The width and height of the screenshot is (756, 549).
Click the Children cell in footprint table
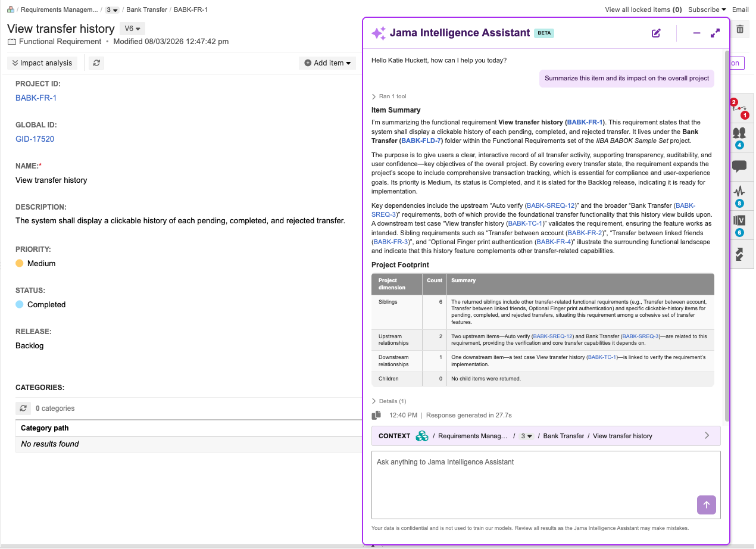[397, 379]
